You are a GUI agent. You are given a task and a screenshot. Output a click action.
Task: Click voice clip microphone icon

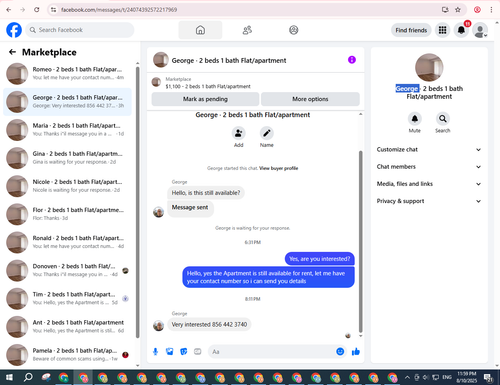point(155,351)
